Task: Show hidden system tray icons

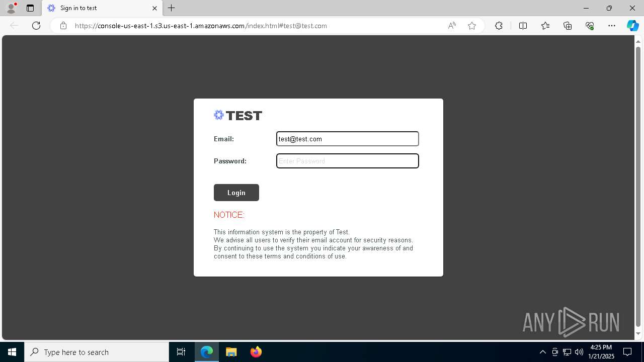Action: [543, 352]
